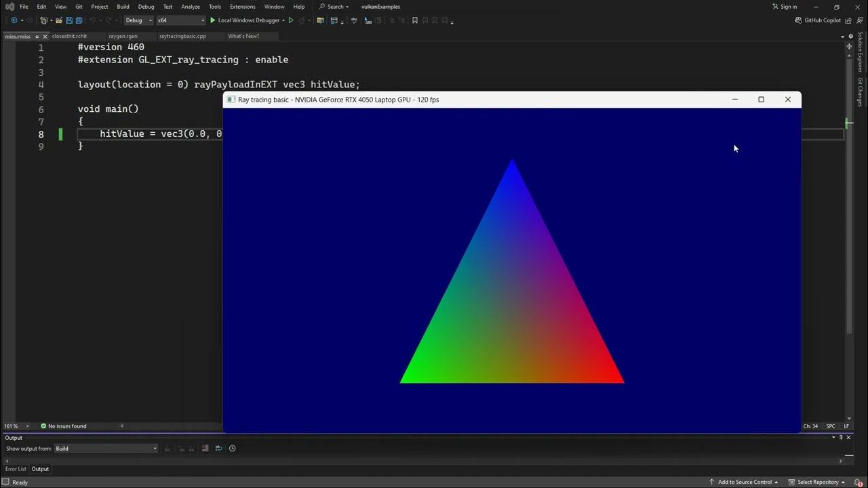The width and height of the screenshot is (868, 488).
Task: Open the x64 platform dropdown
Action: tap(180, 20)
